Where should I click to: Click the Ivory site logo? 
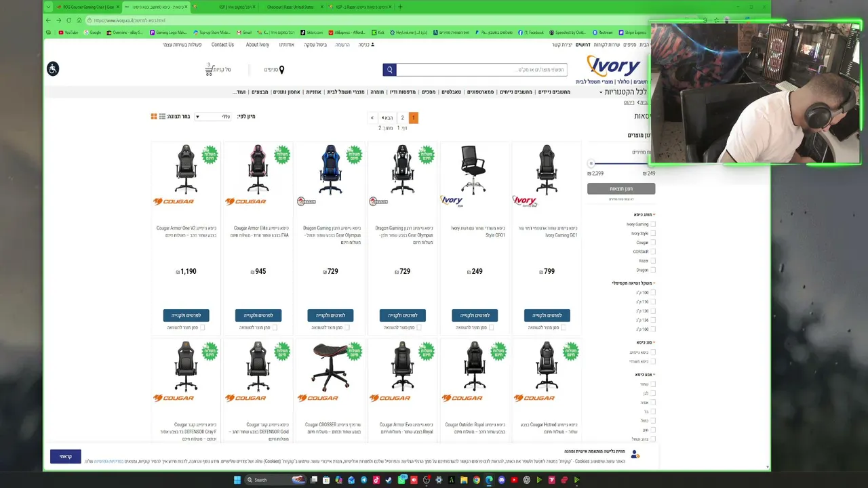pyautogui.click(x=614, y=66)
